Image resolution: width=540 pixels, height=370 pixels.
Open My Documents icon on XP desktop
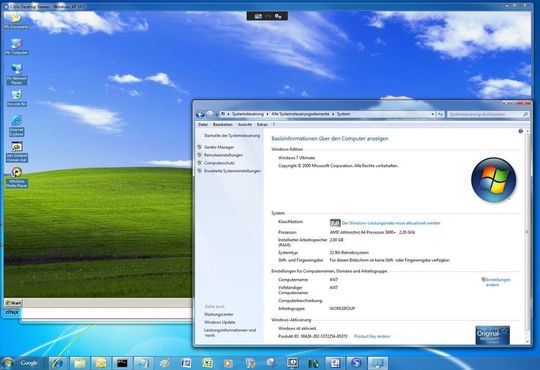point(16,20)
